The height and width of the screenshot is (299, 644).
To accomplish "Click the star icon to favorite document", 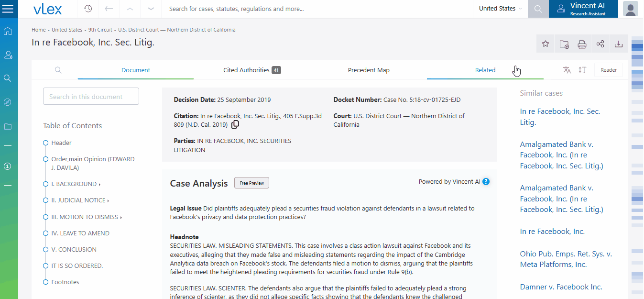I will pos(546,44).
